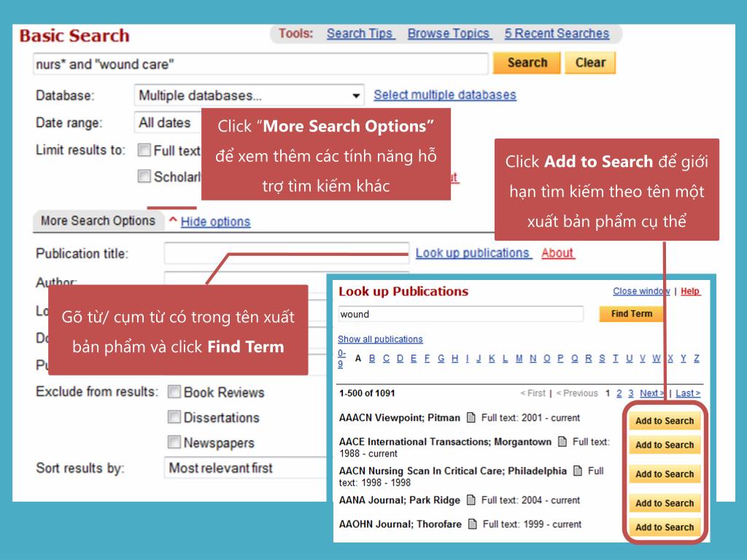Image resolution: width=747 pixels, height=560 pixels.
Task: Add AANA Journal; Park Ridge to search
Action: pos(665,503)
